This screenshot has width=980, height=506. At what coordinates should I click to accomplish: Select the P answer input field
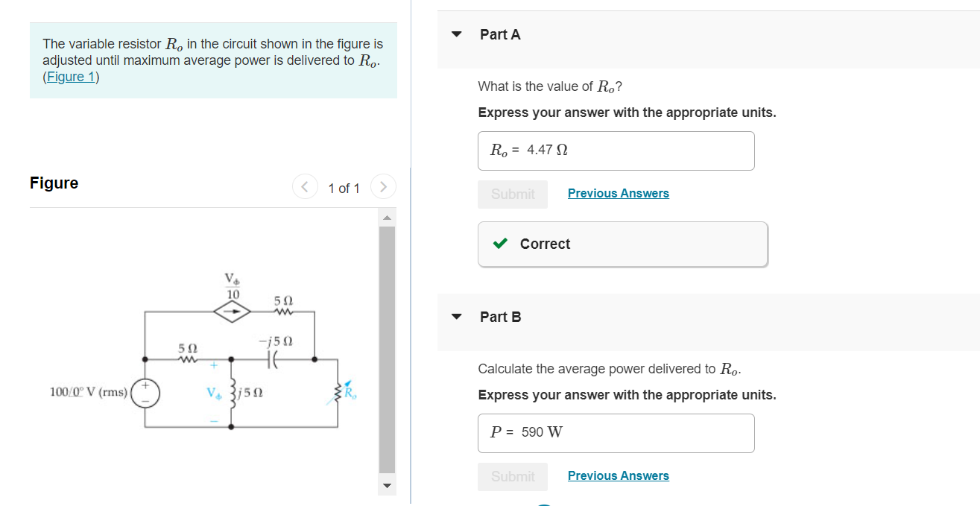[x=616, y=433]
